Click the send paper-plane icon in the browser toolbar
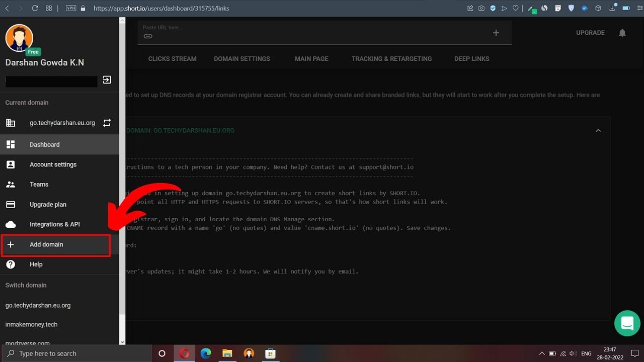This screenshot has height=362, width=644. pos(504,8)
